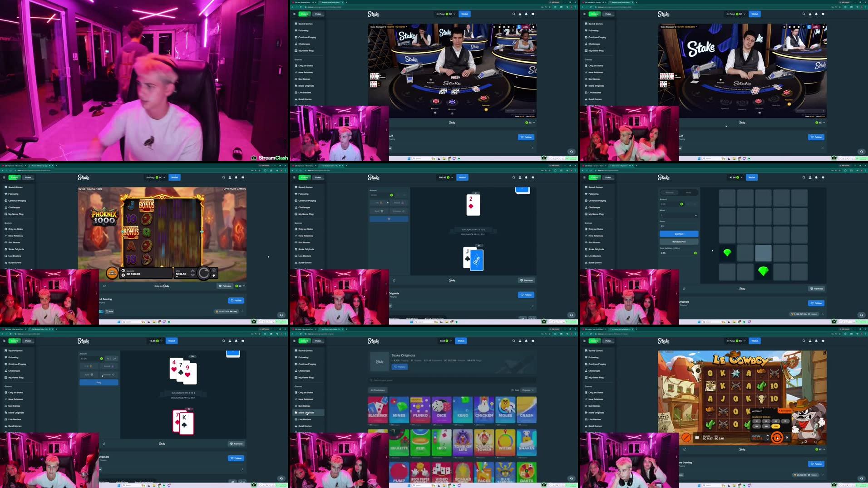Toggle autoplay in the Le Cowboy slot
The width and height of the screenshot is (868, 488).
(x=777, y=438)
